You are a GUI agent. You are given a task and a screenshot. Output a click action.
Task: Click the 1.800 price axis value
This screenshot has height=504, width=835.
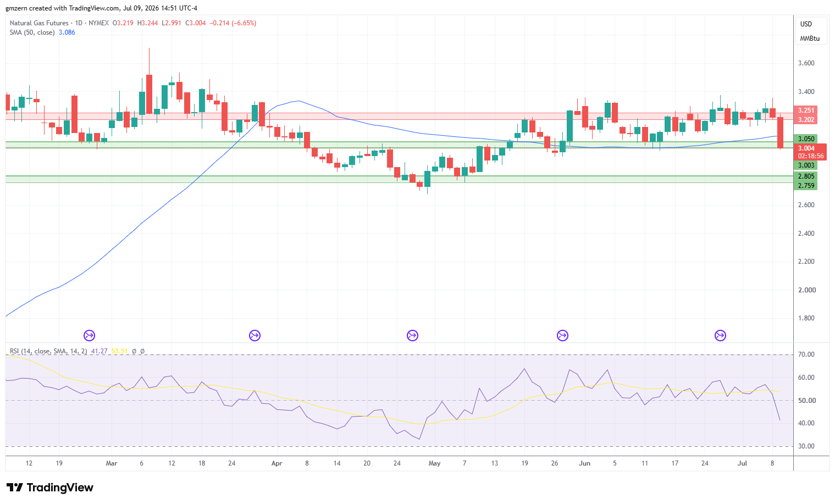click(x=806, y=318)
